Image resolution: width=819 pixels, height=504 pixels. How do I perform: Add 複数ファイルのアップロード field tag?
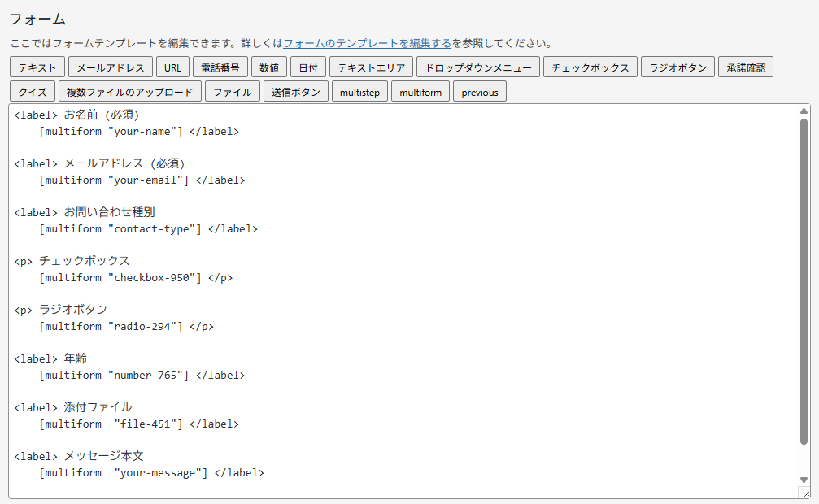pos(130,92)
